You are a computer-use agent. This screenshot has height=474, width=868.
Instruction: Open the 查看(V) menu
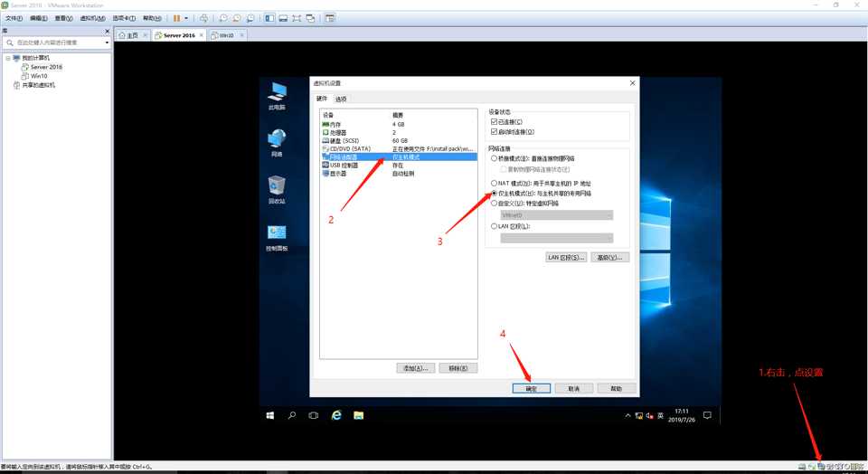(63, 18)
